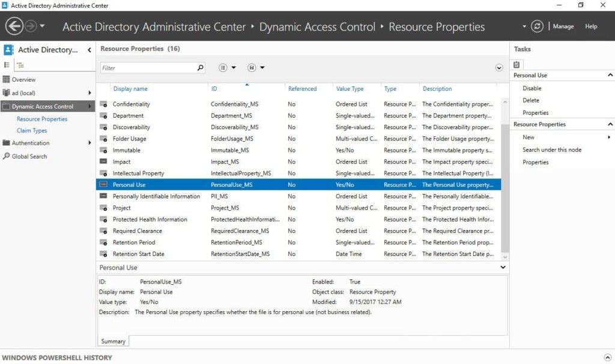Click the PII_MS ID cell
The image size is (615, 364).
(219, 196)
